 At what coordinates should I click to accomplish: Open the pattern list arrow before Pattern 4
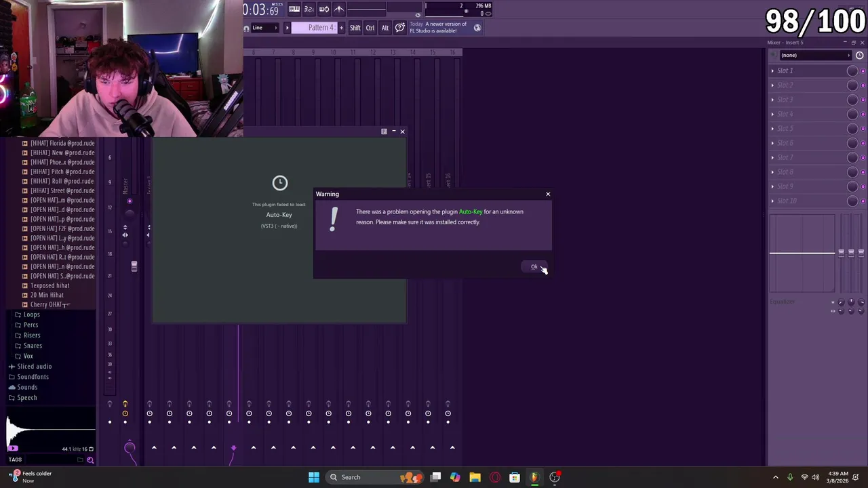click(287, 28)
